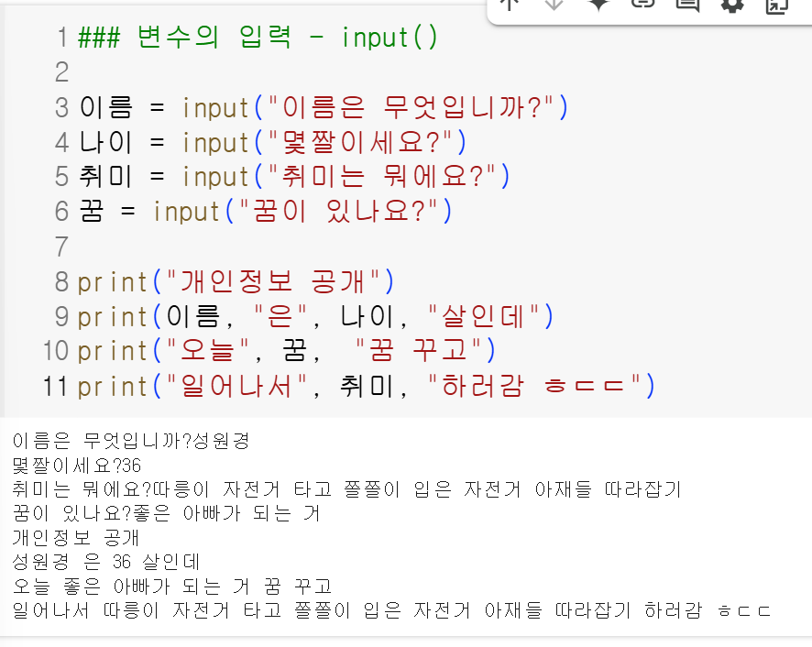
Task: Click the variable '나이' on line 4
Action: pos(106,142)
